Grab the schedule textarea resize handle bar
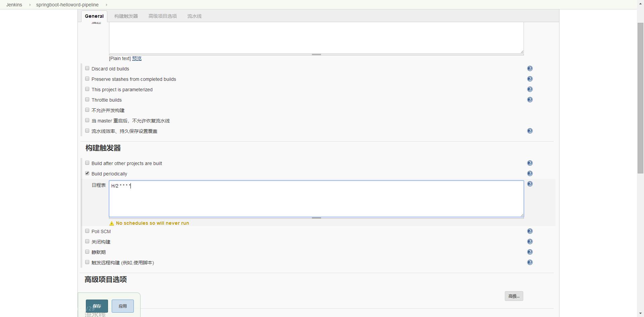This screenshot has height=317, width=644. click(x=316, y=218)
